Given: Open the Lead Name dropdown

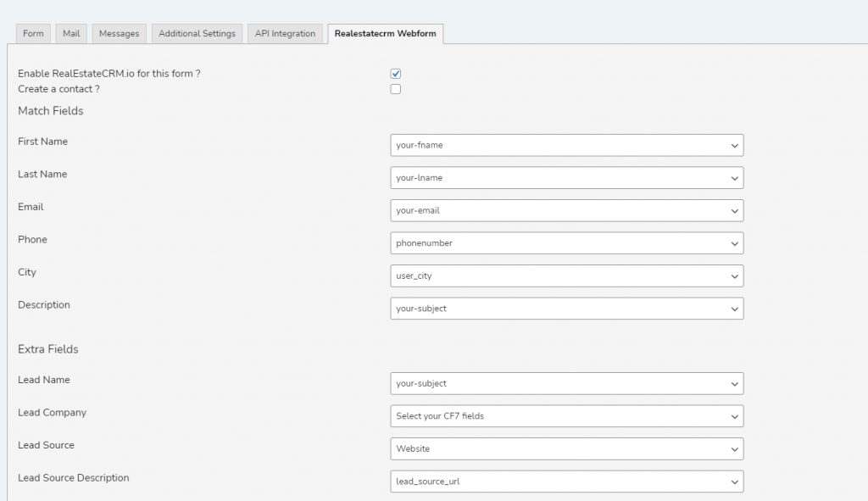Looking at the screenshot, I should [x=566, y=383].
